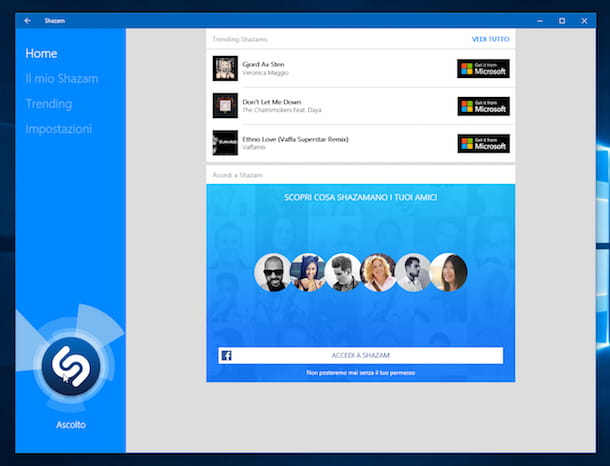610x466 pixels.
Task: Tap the Shazam listen button
Action: click(x=71, y=366)
